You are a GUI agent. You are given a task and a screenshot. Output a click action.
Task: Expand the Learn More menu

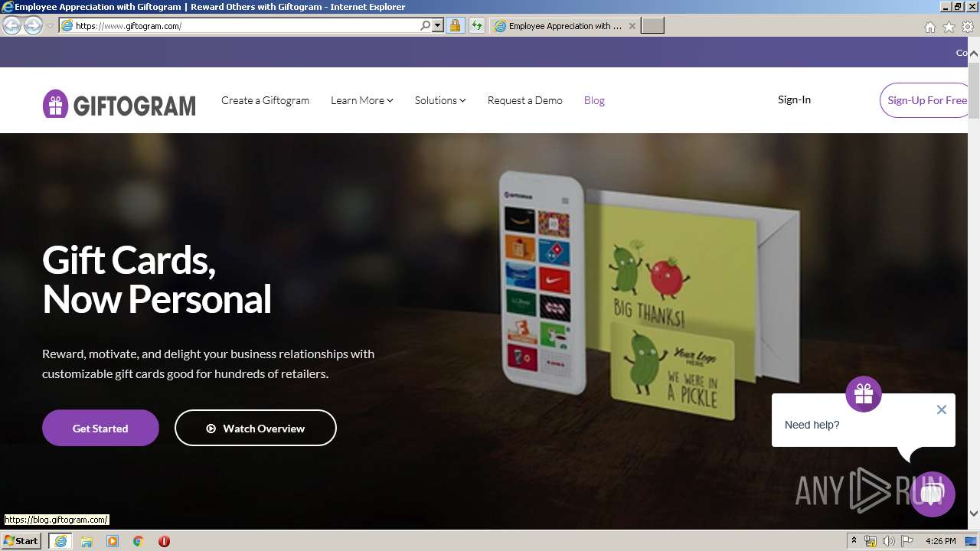pos(361,100)
